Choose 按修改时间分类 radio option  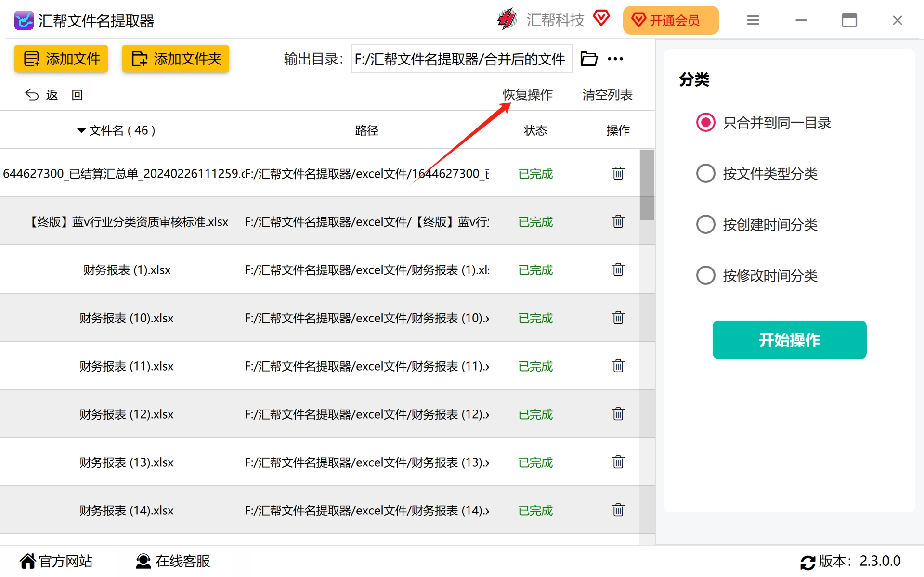pyautogui.click(x=705, y=275)
